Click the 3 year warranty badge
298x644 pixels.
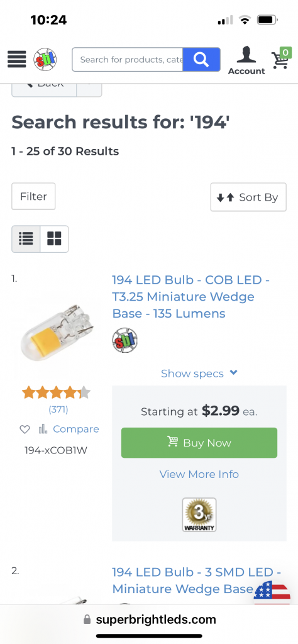199,514
